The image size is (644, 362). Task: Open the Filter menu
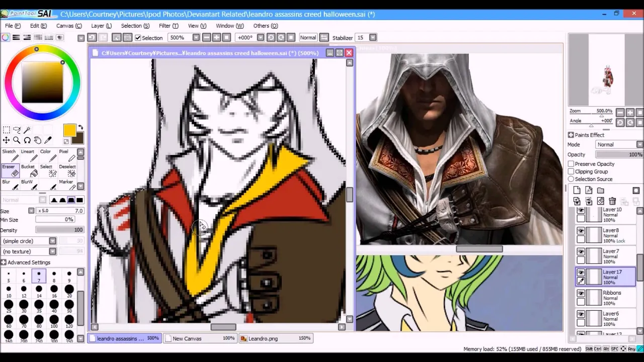(169, 26)
